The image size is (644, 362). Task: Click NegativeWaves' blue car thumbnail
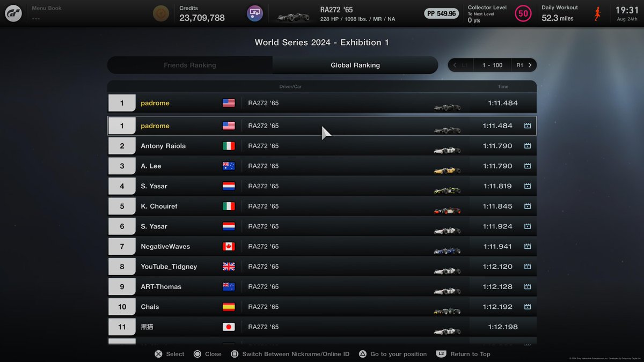tap(447, 250)
